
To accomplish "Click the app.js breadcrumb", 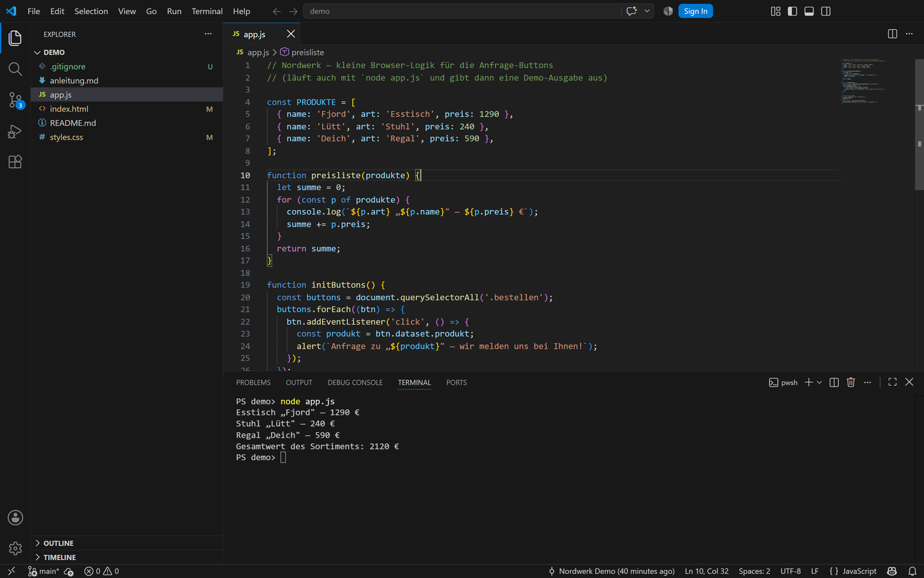I will pyautogui.click(x=253, y=52).
